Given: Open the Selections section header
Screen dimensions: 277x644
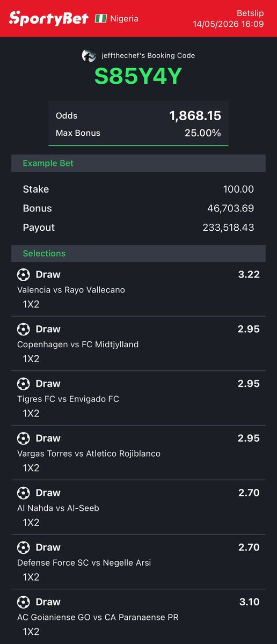Looking at the screenshot, I should (138, 253).
